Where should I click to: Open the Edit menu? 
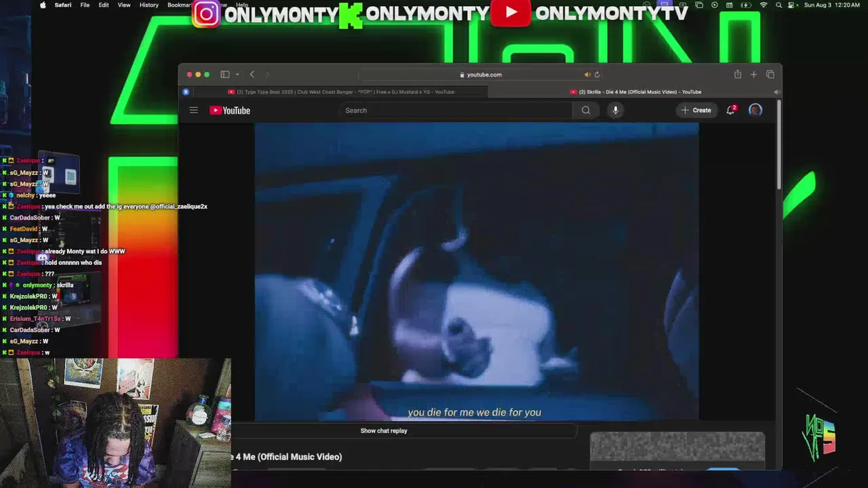104,5
